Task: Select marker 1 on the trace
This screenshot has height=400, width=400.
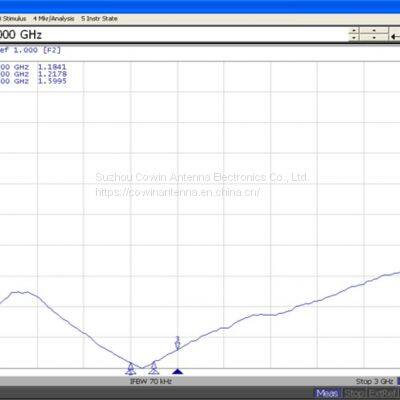Action: pos(131,368)
